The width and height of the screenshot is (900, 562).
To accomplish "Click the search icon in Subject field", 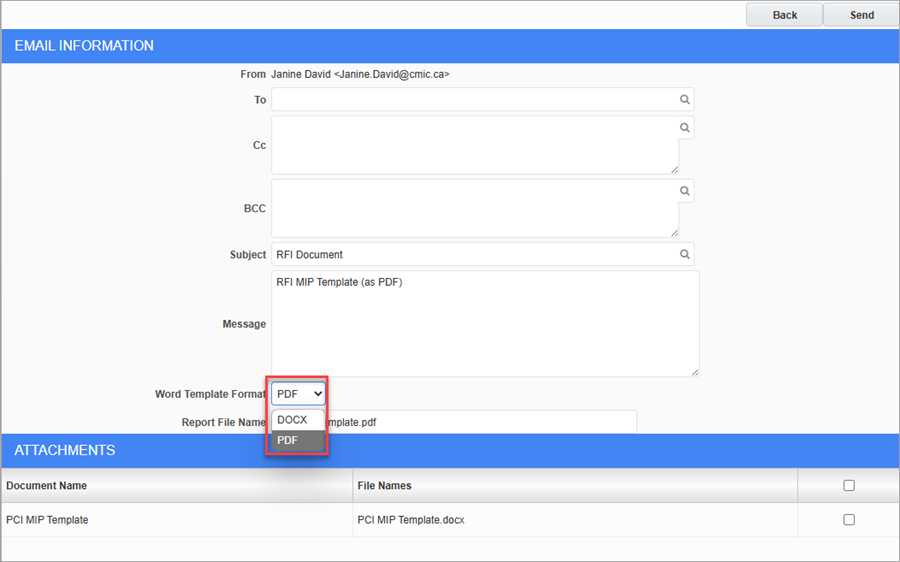I will pyautogui.click(x=685, y=255).
